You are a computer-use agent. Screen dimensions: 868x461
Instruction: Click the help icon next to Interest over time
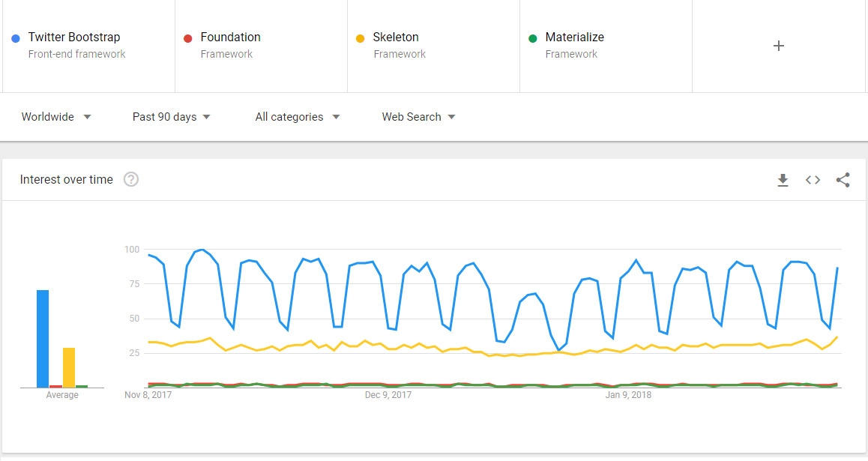pyautogui.click(x=131, y=179)
